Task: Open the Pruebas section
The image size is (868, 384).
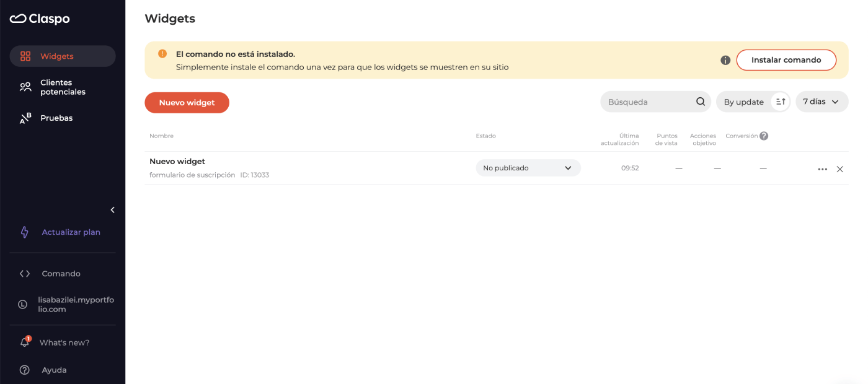Action: [56, 118]
